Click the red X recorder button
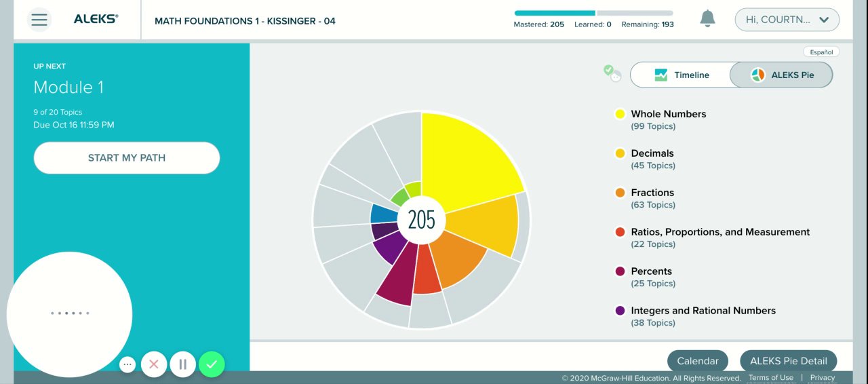868x384 pixels. tap(154, 364)
